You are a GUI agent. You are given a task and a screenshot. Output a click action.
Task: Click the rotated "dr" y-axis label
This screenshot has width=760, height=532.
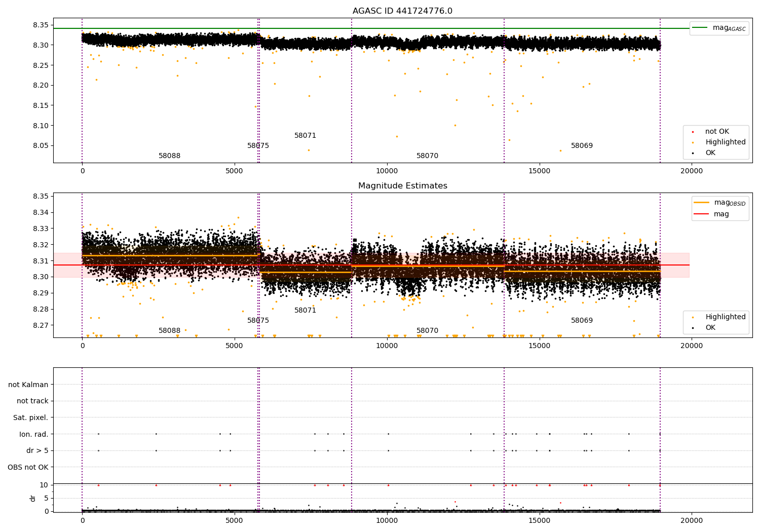pyautogui.click(x=33, y=498)
